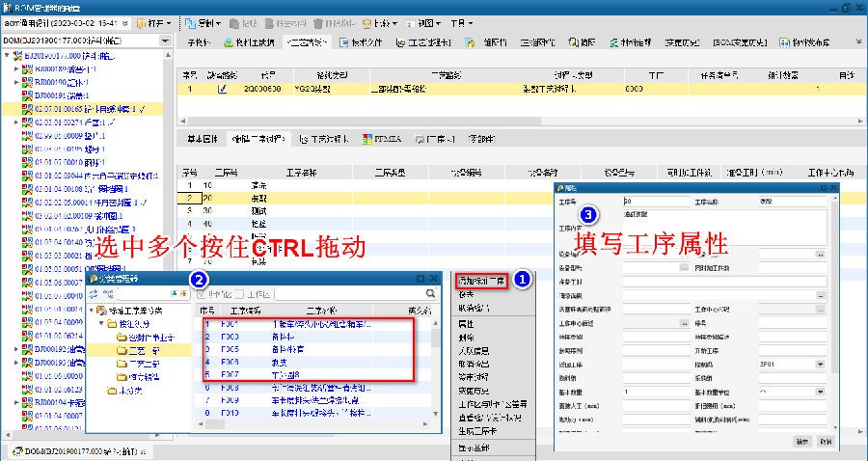Open the 控制码 dropdown showing ZP01
Image resolution: width=868 pixels, height=461 pixels.
point(821,365)
